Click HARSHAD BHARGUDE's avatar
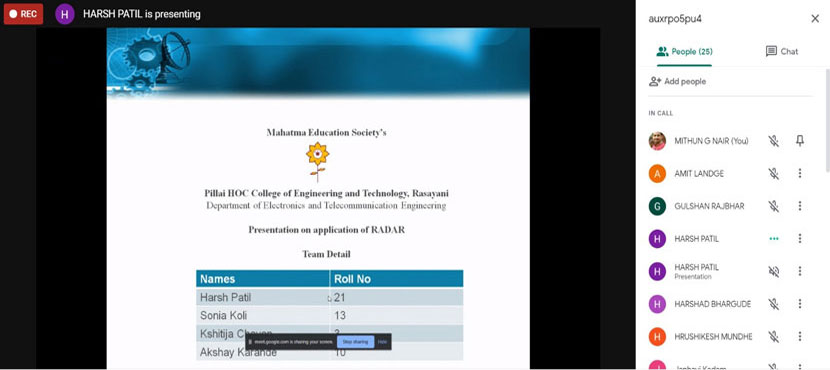Viewport: 830px width, 370px height. [657, 304]
